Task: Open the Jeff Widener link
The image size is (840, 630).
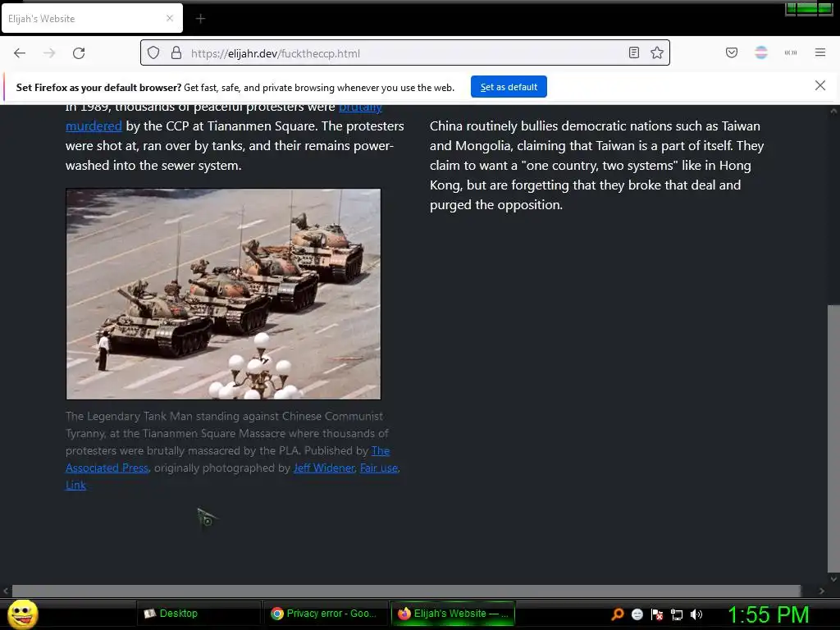Action: pyautogui.click(x=324, y=468)
